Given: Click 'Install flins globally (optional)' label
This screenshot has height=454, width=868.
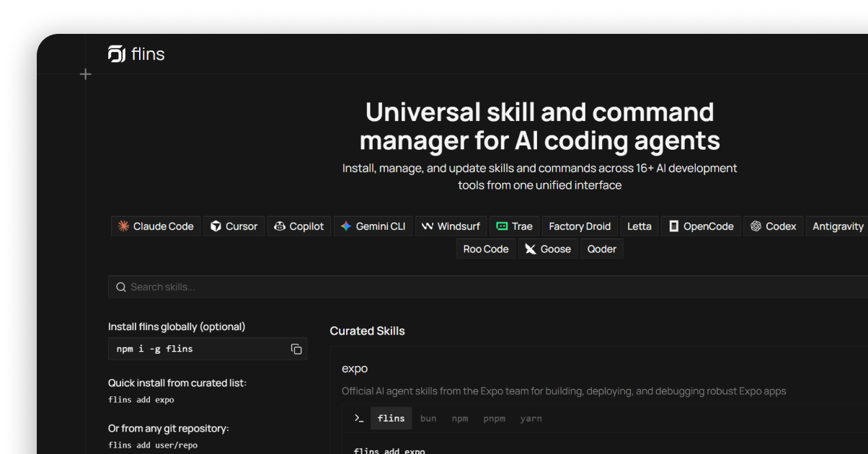Looking at the screenshot, I should [x=177, y=326].
